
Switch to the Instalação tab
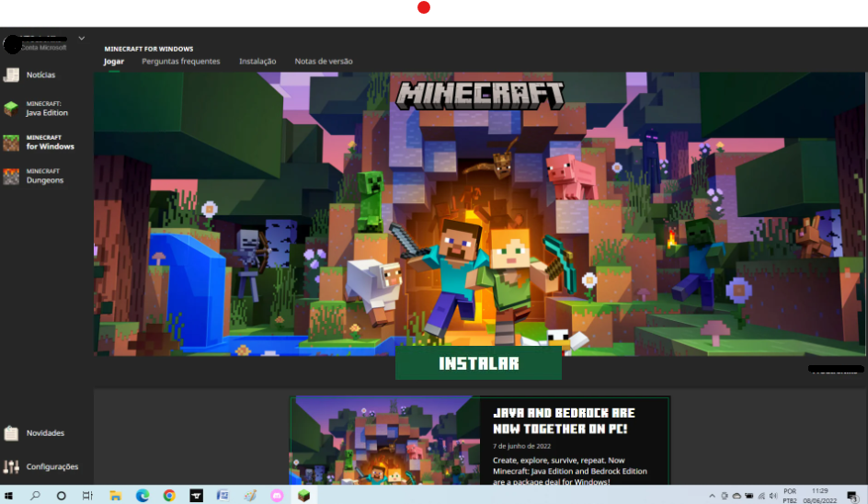click(257, 62)
